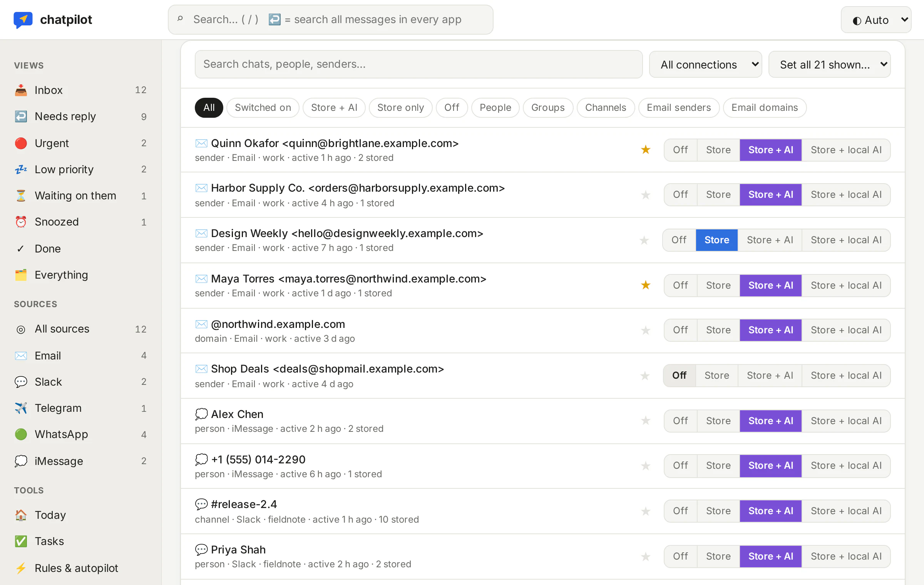Open the Urgent view

point(80,143)
